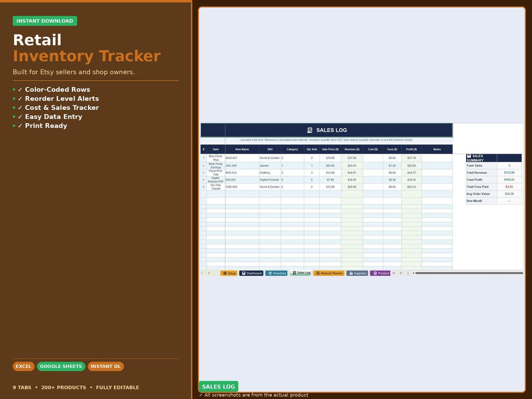Click the $169.23 Total Profit value

click(509, 180)
